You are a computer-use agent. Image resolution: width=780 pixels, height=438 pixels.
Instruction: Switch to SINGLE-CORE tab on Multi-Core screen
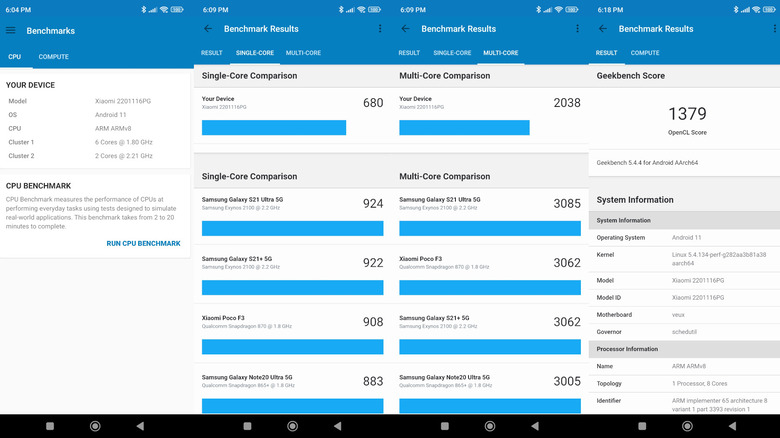[x=452, y=53]
